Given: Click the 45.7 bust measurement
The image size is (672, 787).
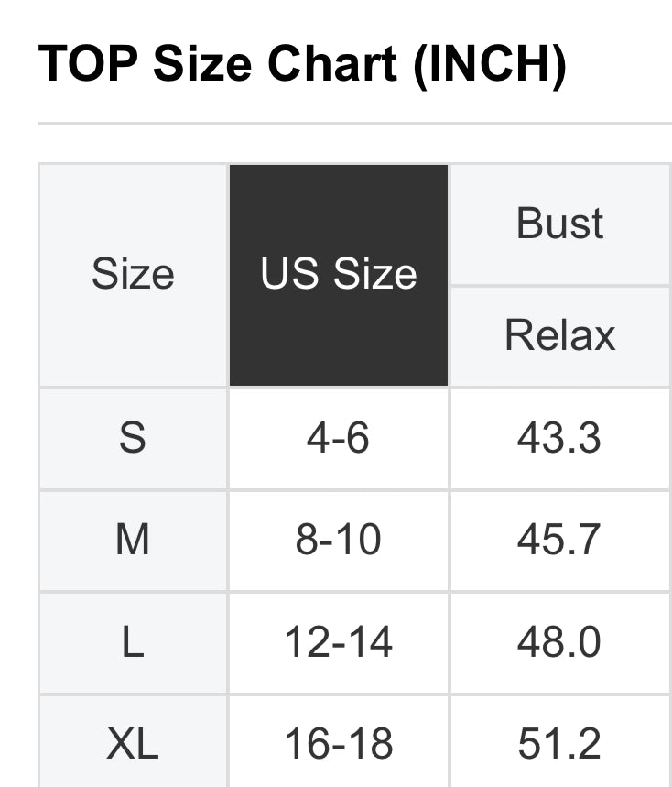Looking at the screenshot, I should coord(559,541).
